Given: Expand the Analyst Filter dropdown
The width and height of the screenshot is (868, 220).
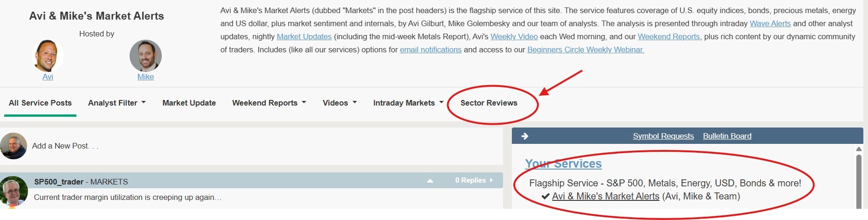Looking at the screenshot, I should click(x=117, y=103).
